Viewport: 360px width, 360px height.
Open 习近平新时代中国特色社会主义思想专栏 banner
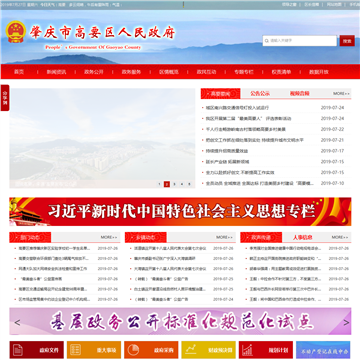(180, 212)
